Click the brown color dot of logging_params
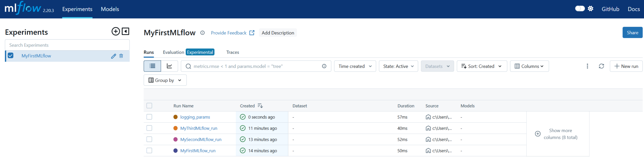 [175, 117]
